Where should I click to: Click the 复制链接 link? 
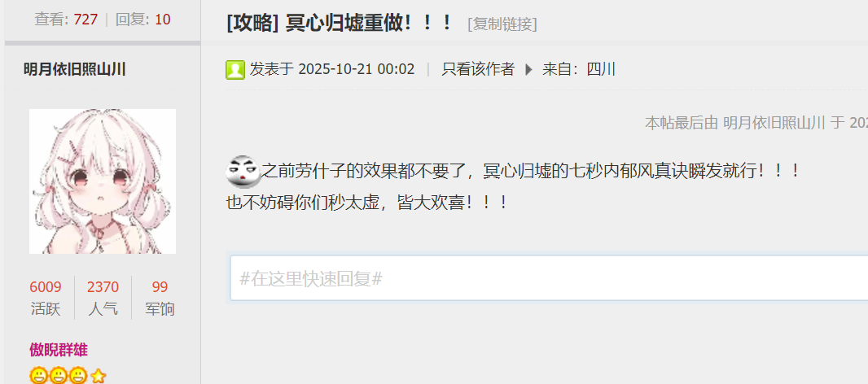[x=502, y=24]
